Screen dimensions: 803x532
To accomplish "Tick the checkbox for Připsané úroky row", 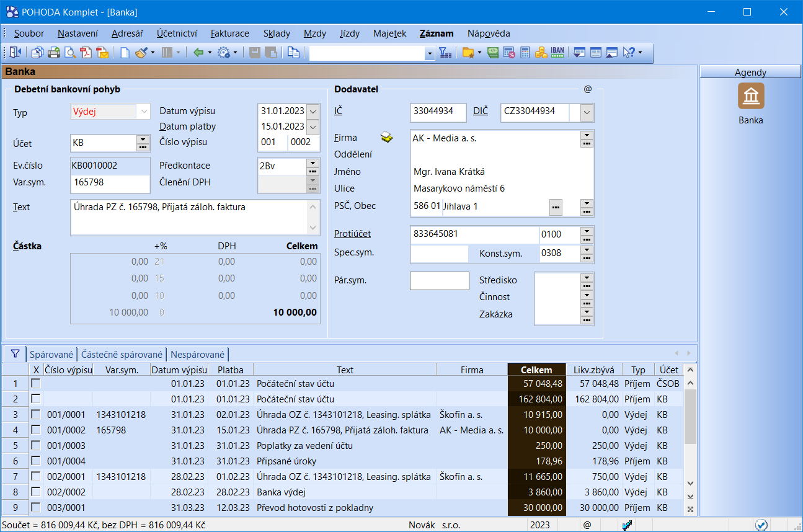I will click(36, 461).
